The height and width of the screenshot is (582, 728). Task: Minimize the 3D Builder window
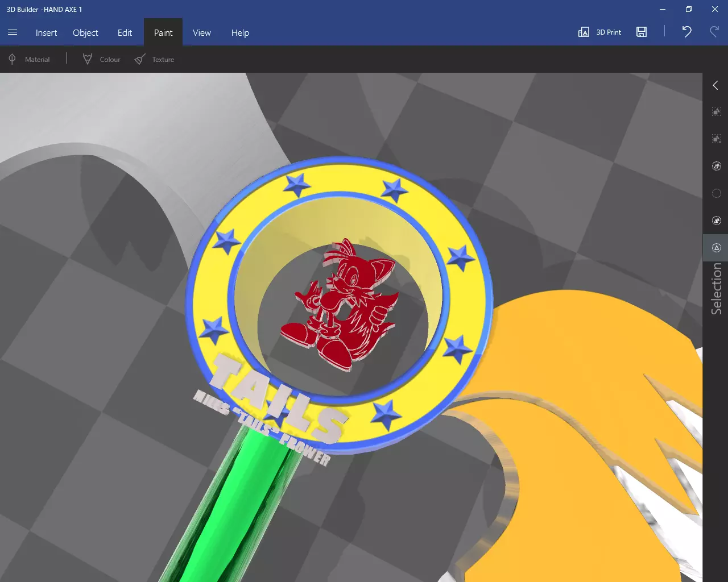pos(663,9)
